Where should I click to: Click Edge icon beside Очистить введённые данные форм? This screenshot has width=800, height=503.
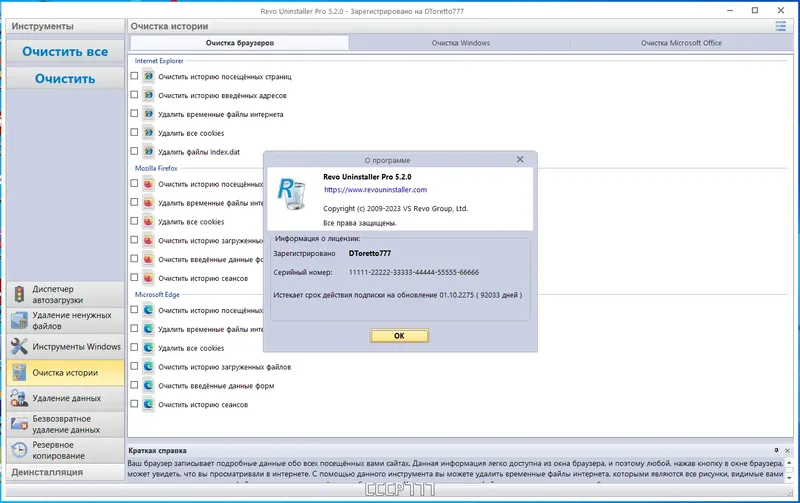148,385
